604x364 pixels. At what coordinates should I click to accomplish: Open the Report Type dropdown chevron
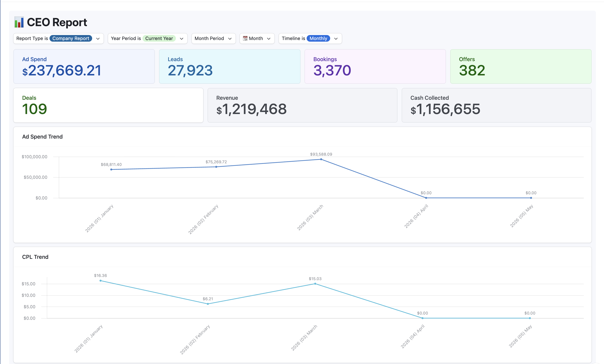point(98,39)
